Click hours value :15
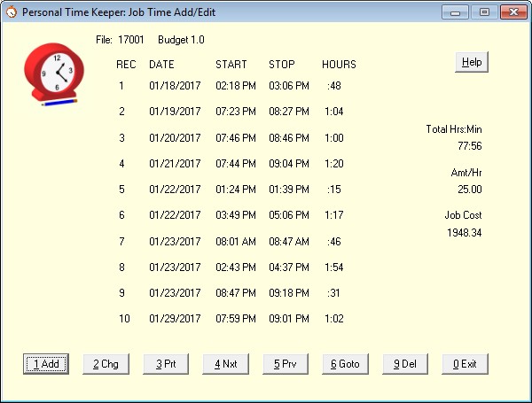The height and width of the screenshot is (403, 532). click(x=334, y=190)
